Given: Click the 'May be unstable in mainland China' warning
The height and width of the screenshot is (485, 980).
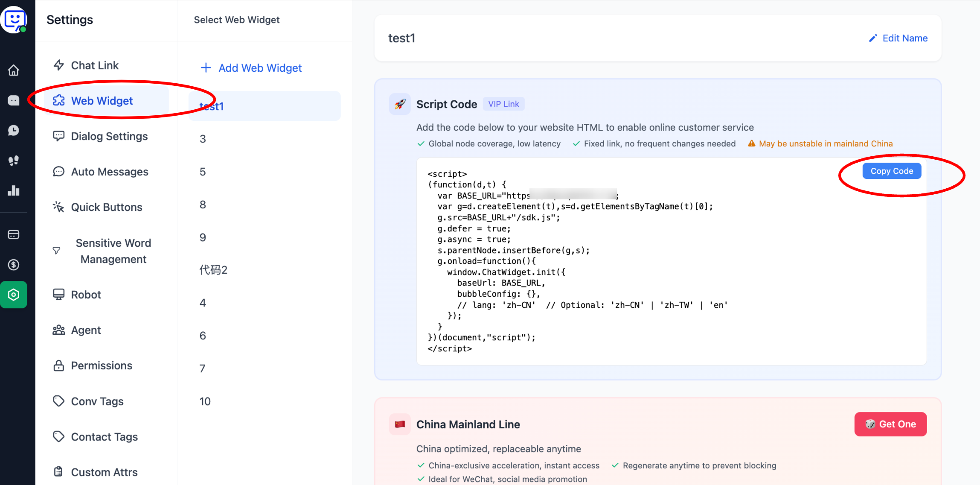Looking at the screenshot, I should (820, 143).
